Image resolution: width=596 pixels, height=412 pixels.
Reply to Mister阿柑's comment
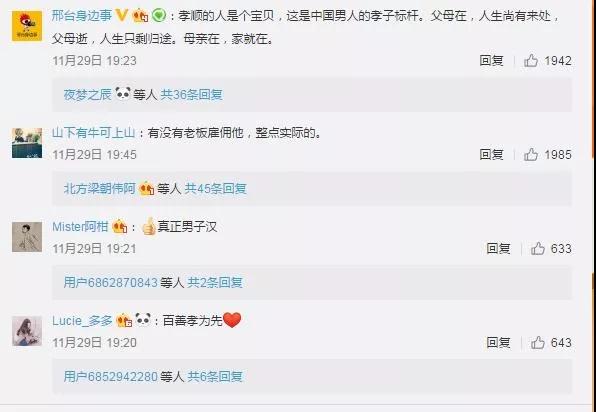point(498,248)
